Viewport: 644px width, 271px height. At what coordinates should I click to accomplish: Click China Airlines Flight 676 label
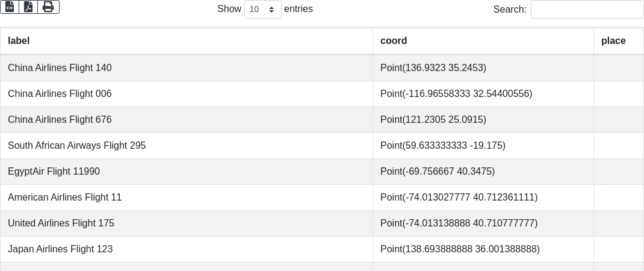[60, 120]
